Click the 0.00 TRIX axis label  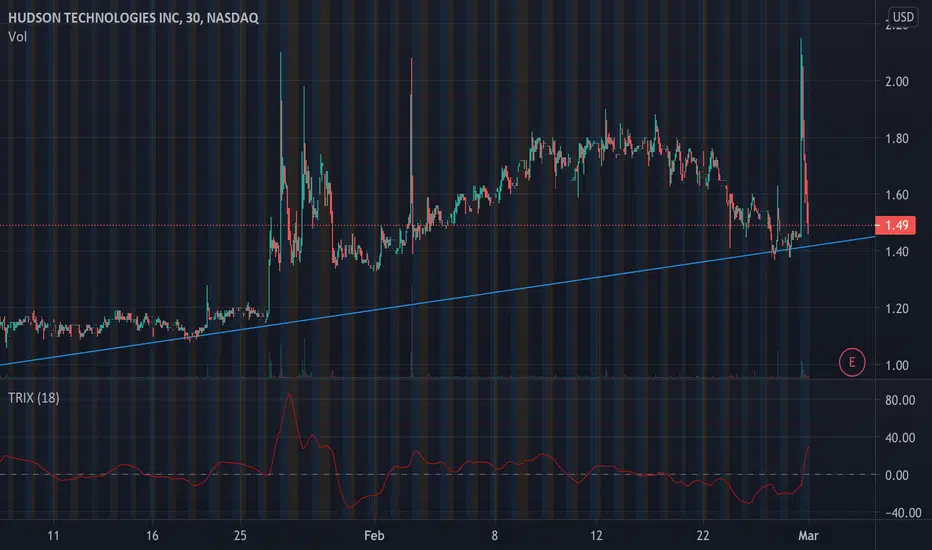pyautogui.click(x=897, y=475)
